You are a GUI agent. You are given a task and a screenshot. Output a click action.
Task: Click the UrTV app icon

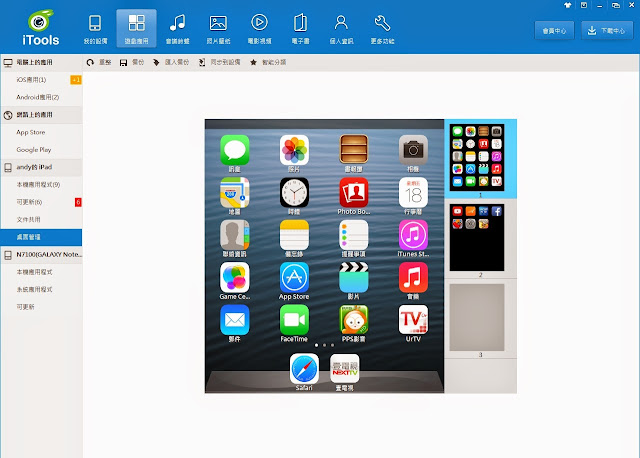(x=413, y=320)
